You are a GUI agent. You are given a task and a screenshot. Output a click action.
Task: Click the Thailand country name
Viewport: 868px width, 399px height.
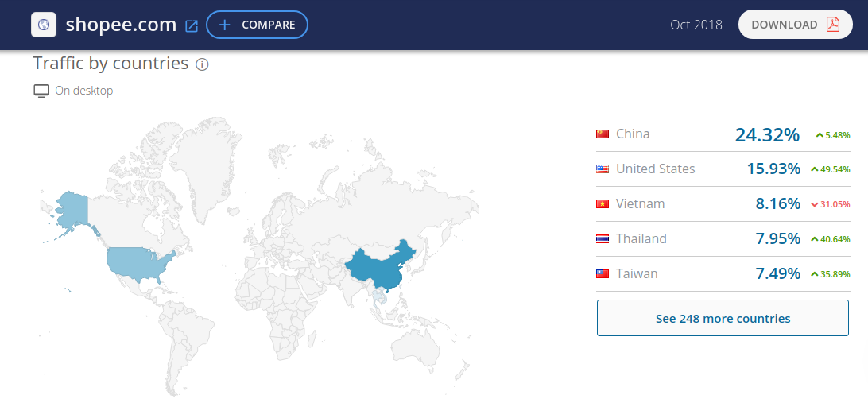click(x=641, y=238)
